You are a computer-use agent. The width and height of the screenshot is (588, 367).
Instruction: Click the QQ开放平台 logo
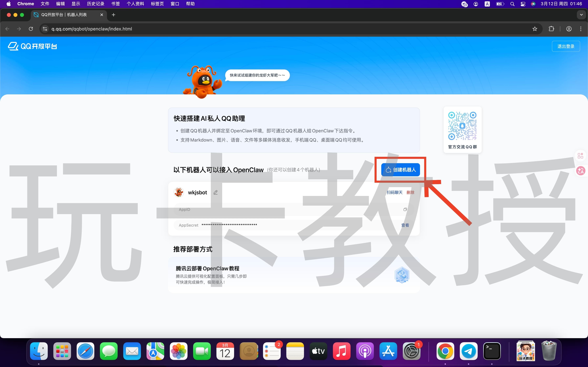[32, 46]
